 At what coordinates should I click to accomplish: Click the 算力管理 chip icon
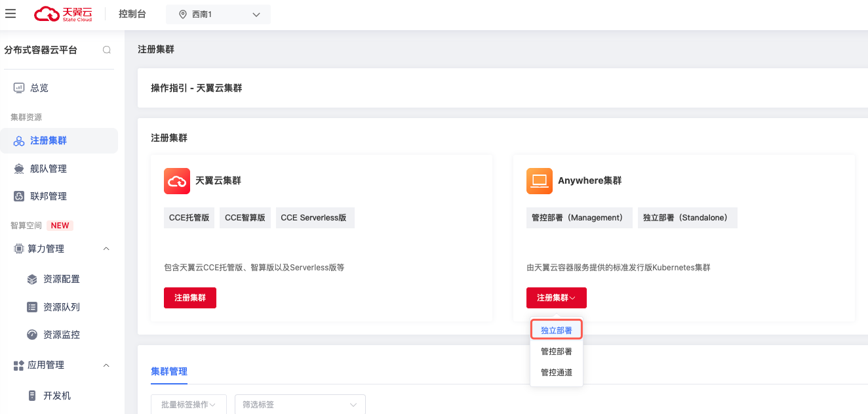point(19,249)
